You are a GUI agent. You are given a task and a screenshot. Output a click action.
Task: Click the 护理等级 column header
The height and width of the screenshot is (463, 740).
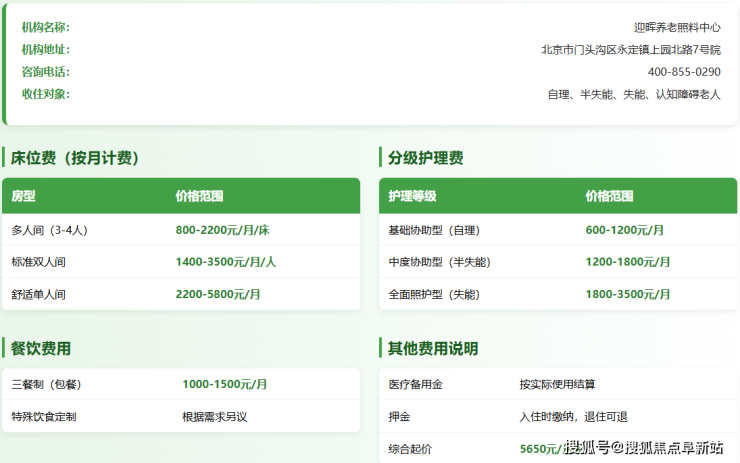(x=412, y=196)
